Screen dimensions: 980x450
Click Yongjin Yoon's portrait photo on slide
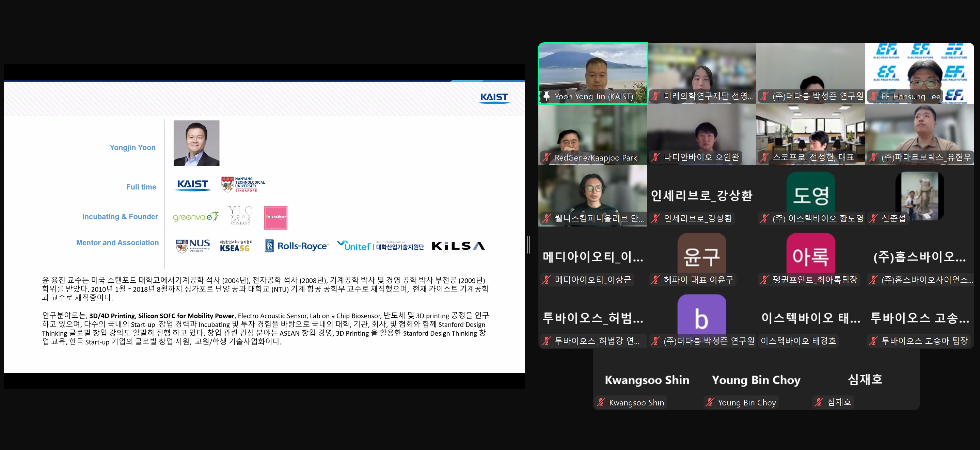196,143
